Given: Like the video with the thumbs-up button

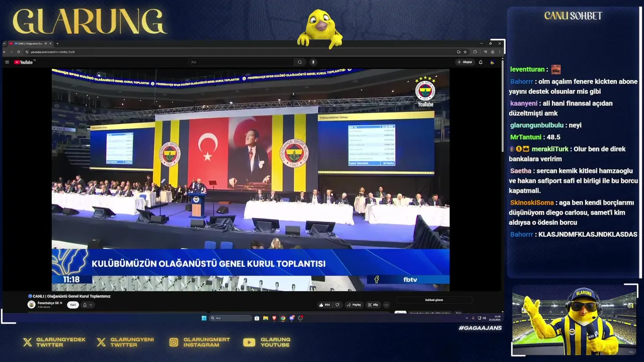Looking at the screenshot, I should click(324, 305).
